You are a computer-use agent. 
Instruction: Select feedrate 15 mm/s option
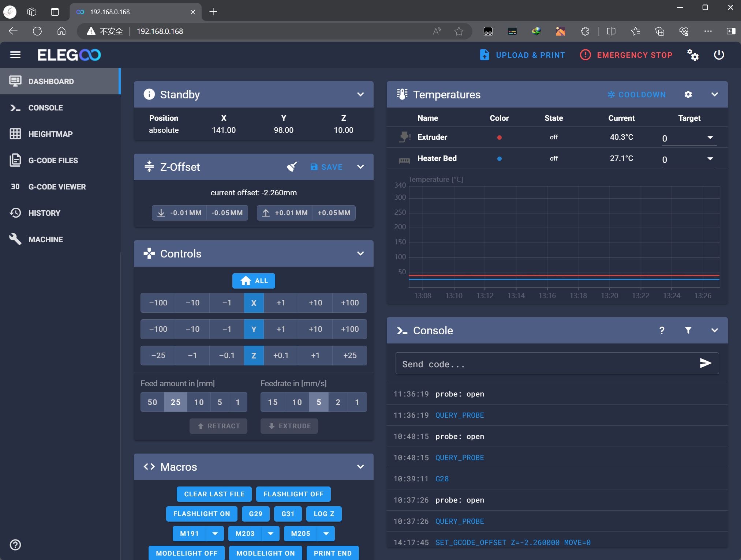(x=273, y=402)
